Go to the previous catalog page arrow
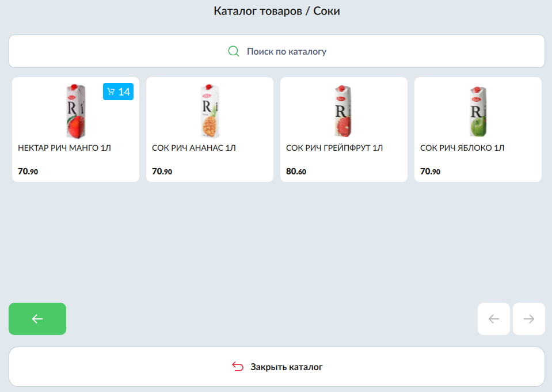The width and height of the screenshot is (552, 392). pos(493,319)
